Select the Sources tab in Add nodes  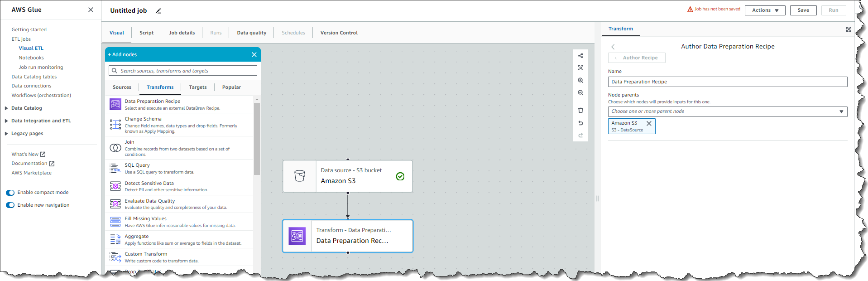coord(122,87)
